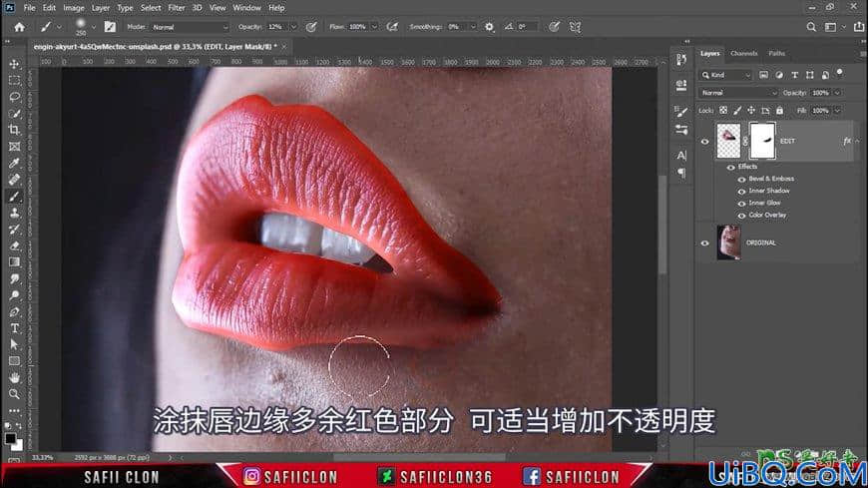868x488 pixels.
Task: Toggle Bevel & Emboss effect visibility
Action: pyautogui.click(x=741, y=179)
